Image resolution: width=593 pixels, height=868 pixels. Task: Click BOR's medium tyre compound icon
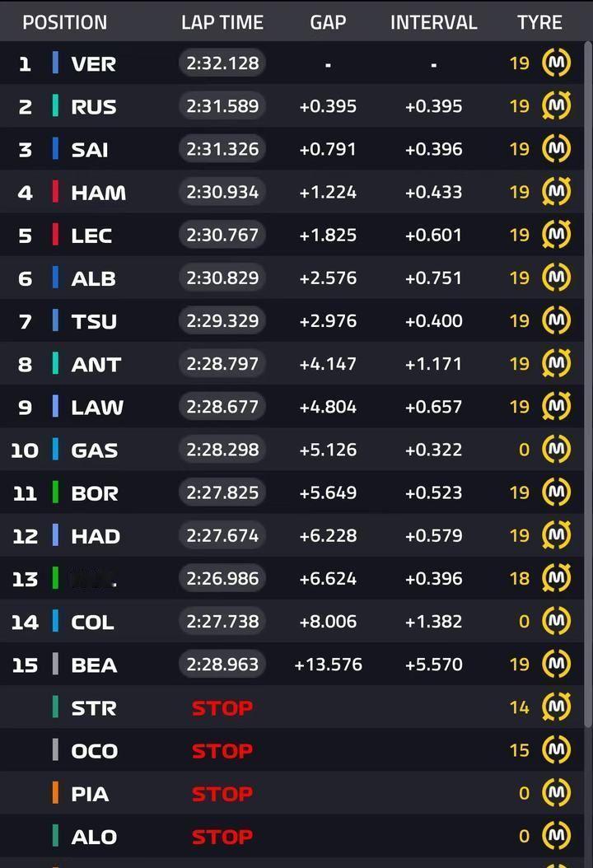(557, 492)
